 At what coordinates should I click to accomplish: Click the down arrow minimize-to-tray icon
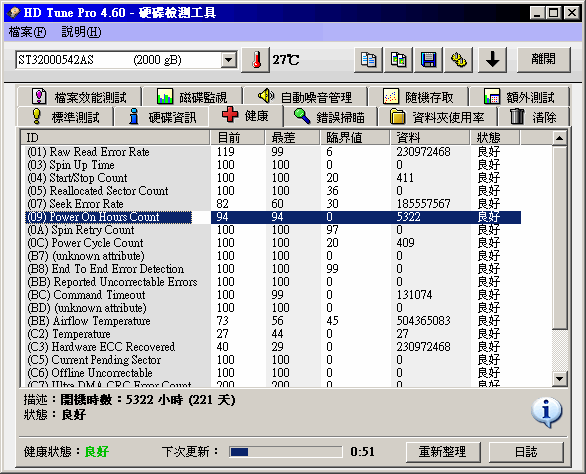tap(493, 60)
